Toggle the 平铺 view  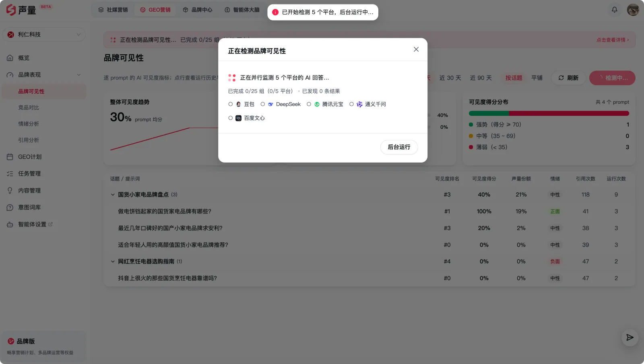(537, 78)
